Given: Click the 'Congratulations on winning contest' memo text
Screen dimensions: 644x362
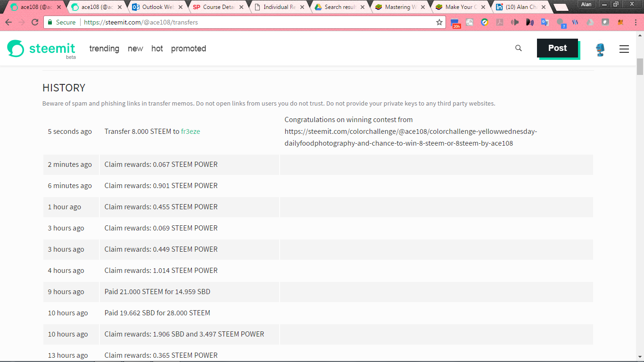Looking at the screenshot, I should [411, 132].
